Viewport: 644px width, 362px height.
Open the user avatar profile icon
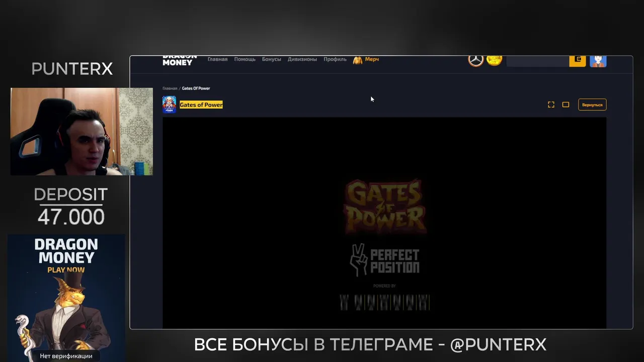[598, 61]
